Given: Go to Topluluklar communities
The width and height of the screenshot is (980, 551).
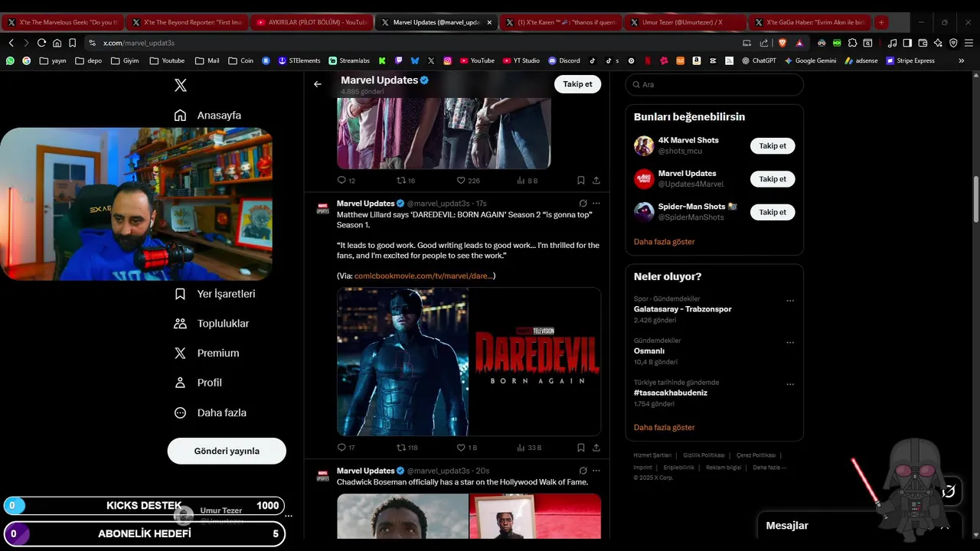Looking at the screenshot, I should point(212,324).
